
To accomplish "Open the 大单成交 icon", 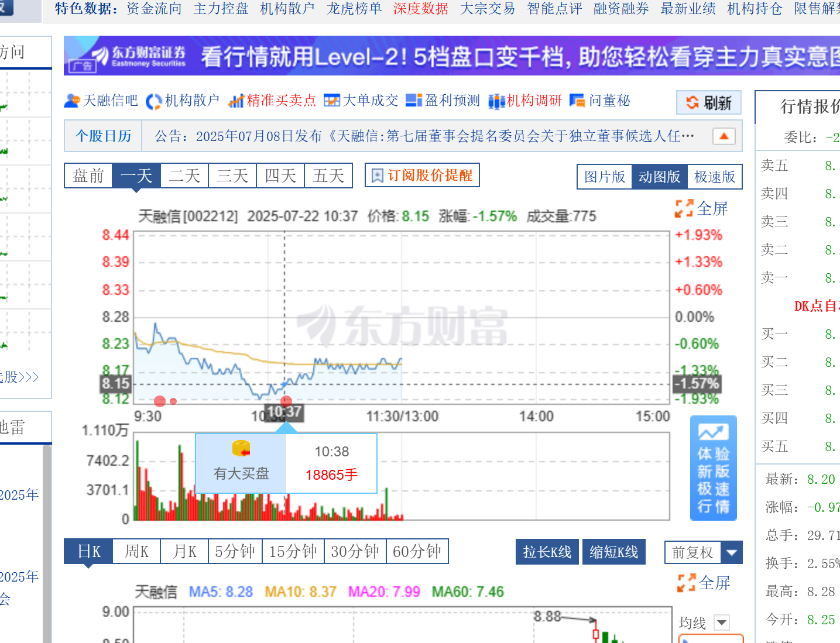I will pyautogui.click(x=331, y=101).
